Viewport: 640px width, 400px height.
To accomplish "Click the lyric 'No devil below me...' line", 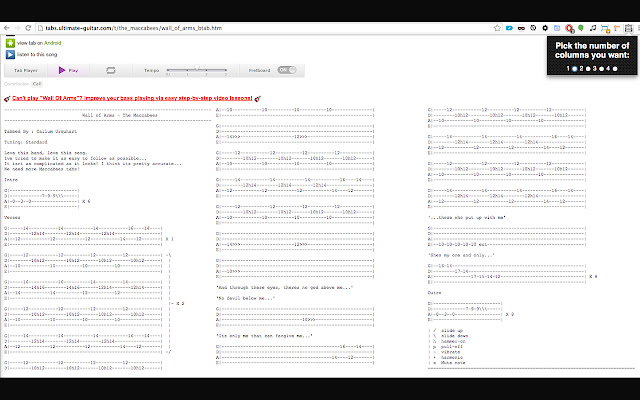I will tap(245, 298).
